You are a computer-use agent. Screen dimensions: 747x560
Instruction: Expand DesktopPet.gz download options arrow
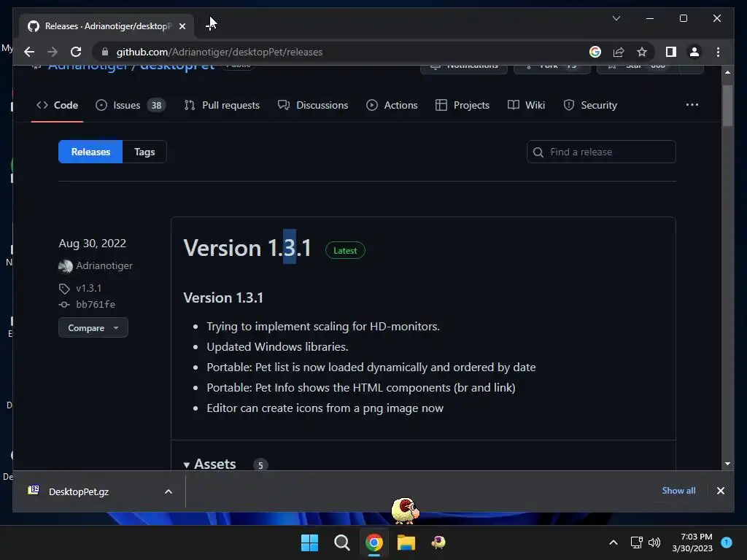point(169,491)
